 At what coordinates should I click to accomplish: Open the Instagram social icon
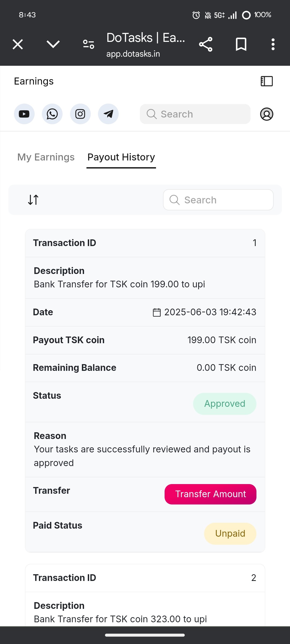pyautogui.click(x=80, y=114)
